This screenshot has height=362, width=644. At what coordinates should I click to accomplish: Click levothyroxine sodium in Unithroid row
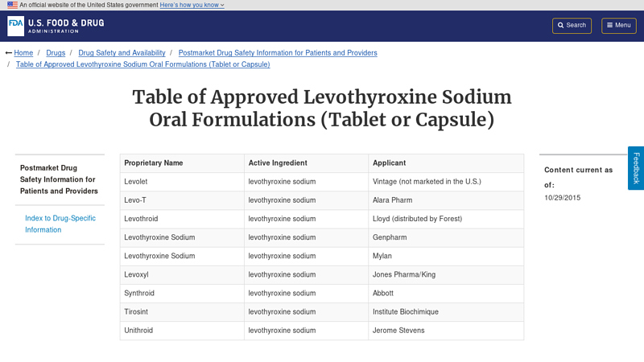[306, 331]
